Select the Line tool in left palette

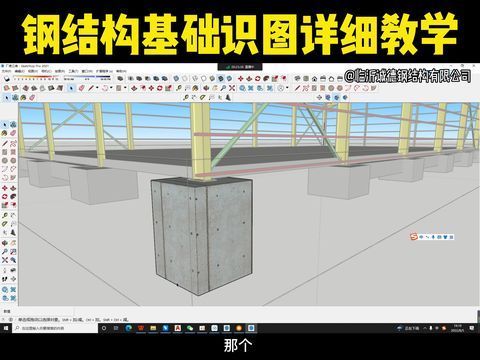point(5,143)
